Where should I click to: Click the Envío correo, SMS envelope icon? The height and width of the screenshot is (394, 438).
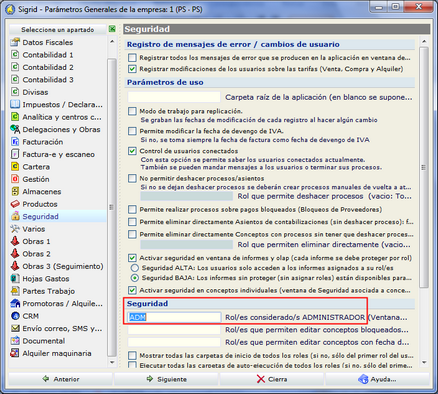point(15,328)
